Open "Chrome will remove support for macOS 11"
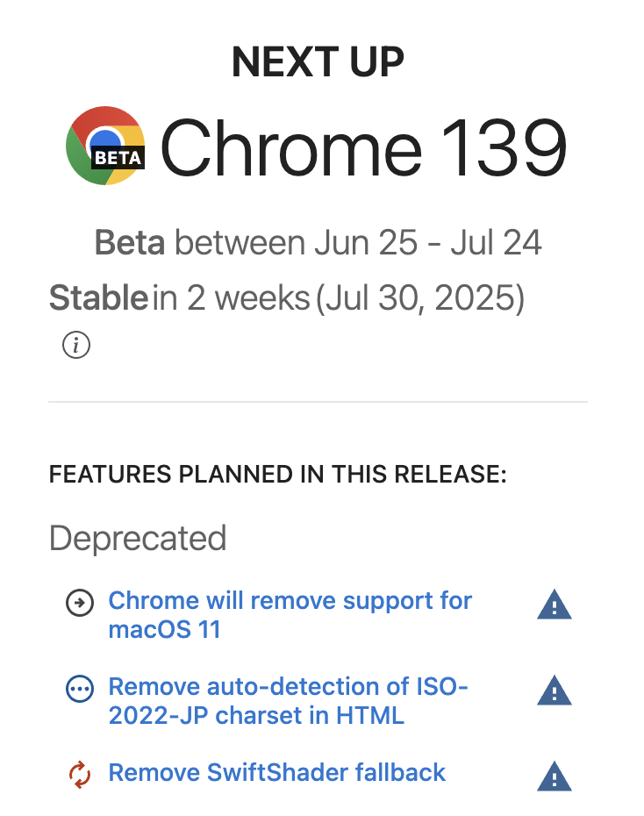The height and width of the screenshot is (816, 644). [290, 614]
